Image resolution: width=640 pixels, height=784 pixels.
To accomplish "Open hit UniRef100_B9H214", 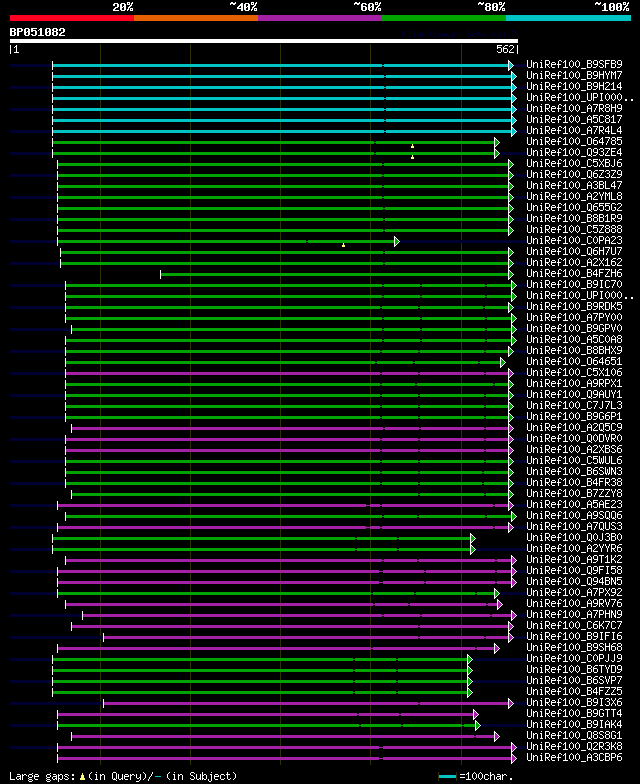I will (574, 86).
